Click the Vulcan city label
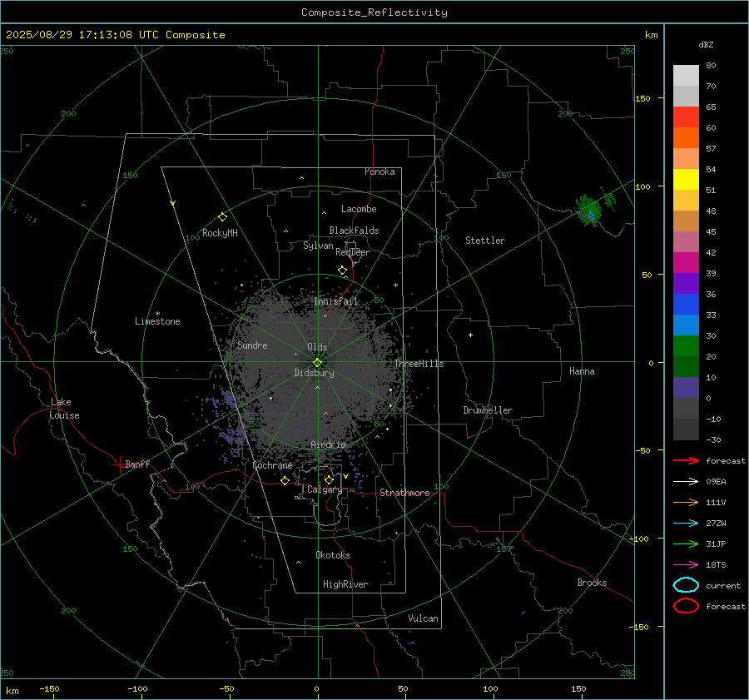Image resolution: width=749 pixels, height=700 pixels. pyautogui.click(x=423, y=618)
